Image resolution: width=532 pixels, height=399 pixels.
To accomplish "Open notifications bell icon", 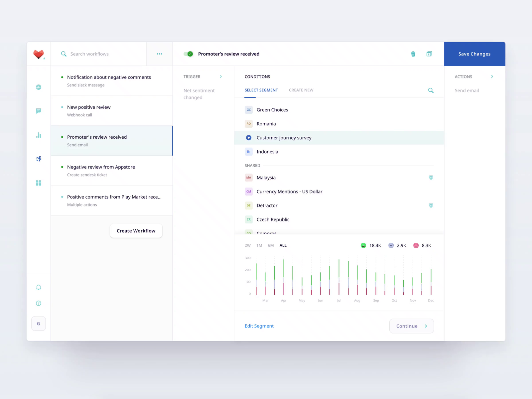I will point(39,287).
